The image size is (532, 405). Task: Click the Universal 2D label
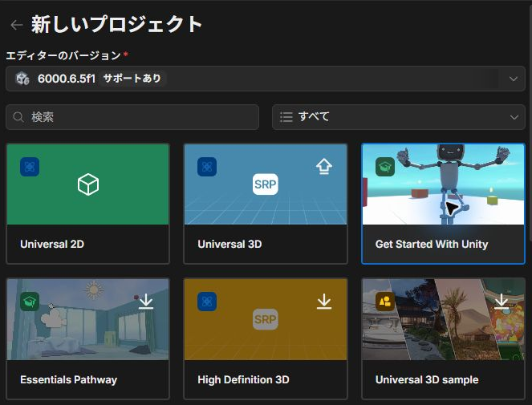tap(52, 245)
